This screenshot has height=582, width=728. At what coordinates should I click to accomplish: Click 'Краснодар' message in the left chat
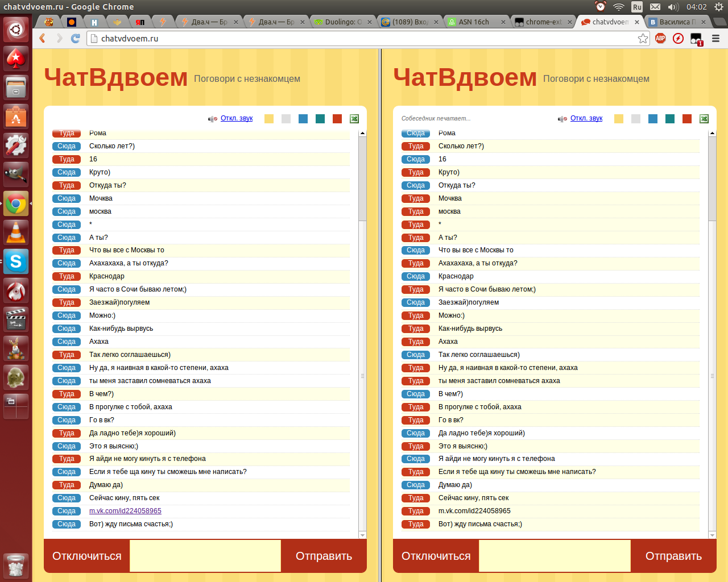pos(107,276)
